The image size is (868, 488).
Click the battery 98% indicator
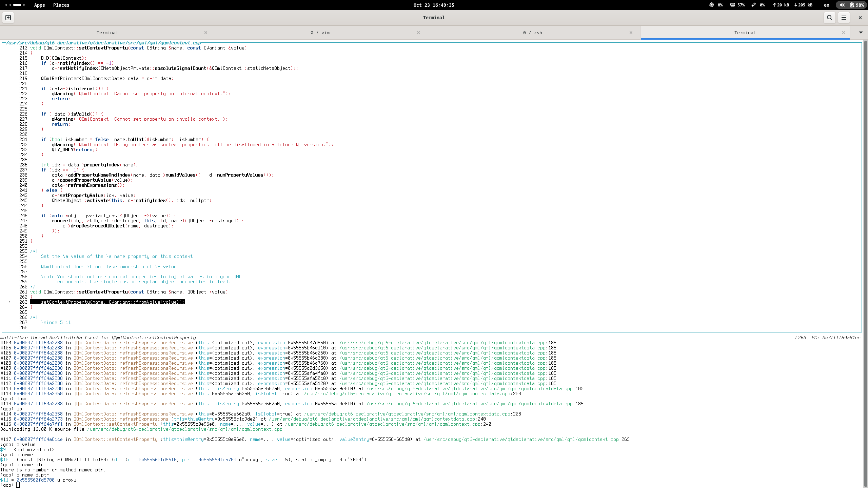(x=856, y=5)
